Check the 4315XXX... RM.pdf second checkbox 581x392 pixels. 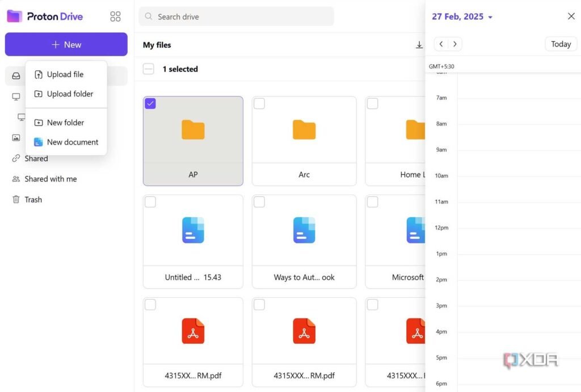[259, 305]
